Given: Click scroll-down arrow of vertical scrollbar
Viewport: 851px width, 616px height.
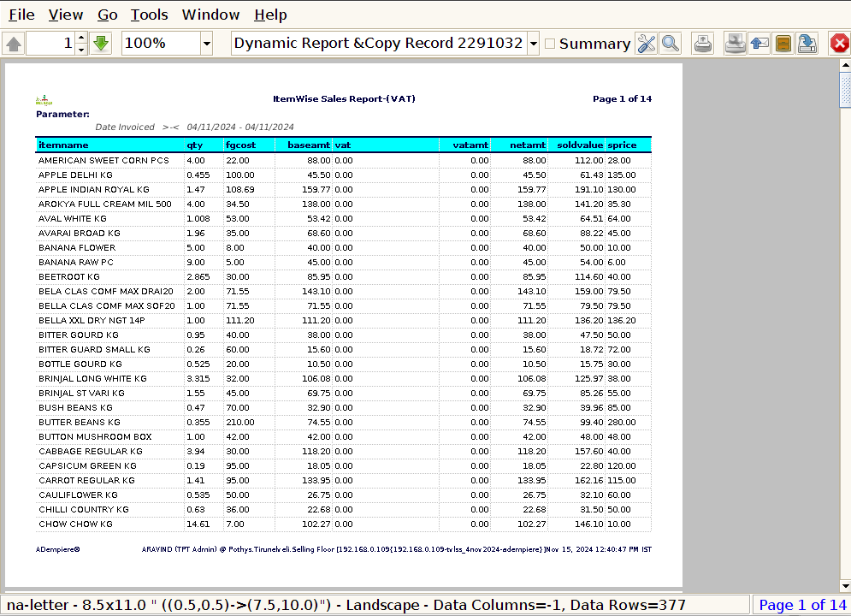Looking at the screenshot, I should click(x=845, y=586).
